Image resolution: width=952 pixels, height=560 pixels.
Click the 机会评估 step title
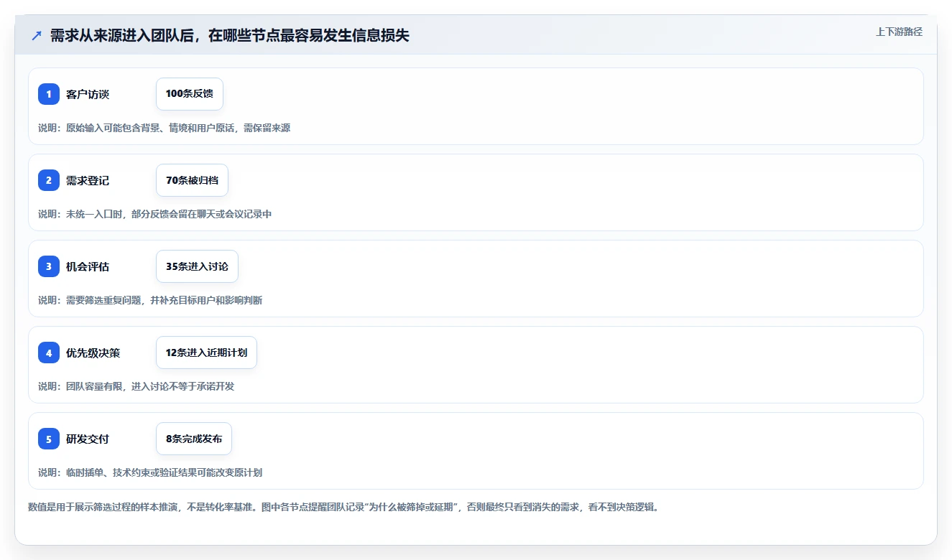pyautogui.click(x=88, y=266)
